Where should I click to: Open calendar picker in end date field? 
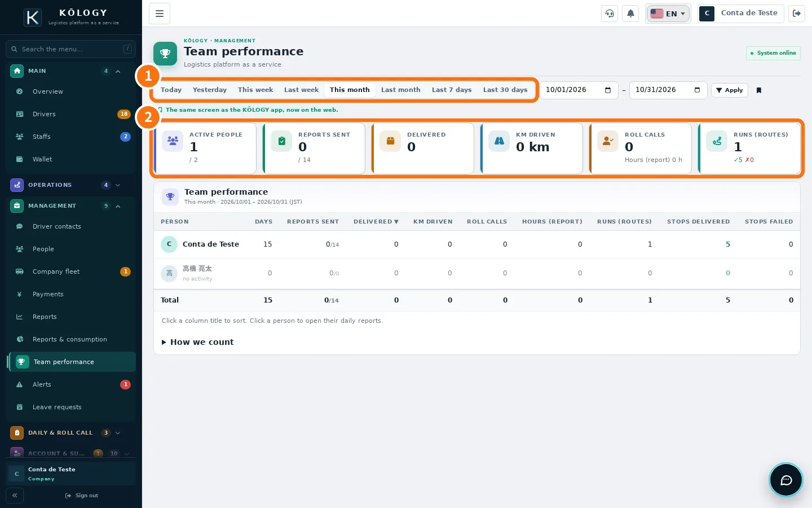698,90
